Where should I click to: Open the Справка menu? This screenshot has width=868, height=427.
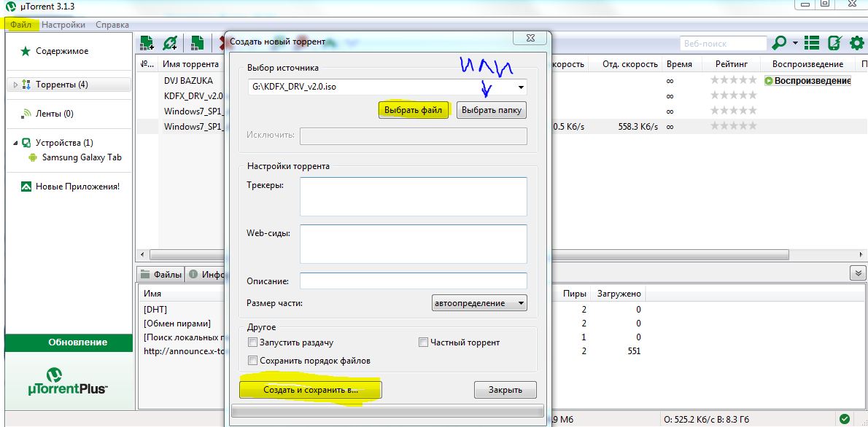[x=112, y=25]
